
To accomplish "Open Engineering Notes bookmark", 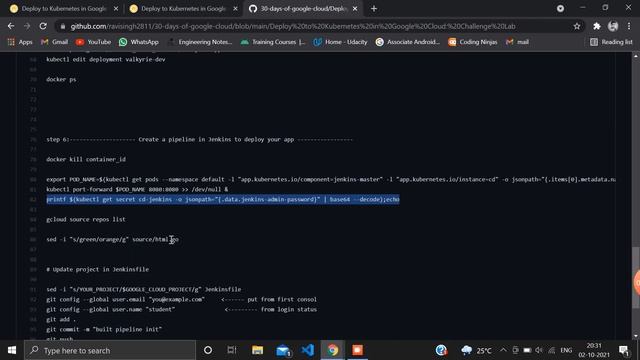I will coord(200,42).
